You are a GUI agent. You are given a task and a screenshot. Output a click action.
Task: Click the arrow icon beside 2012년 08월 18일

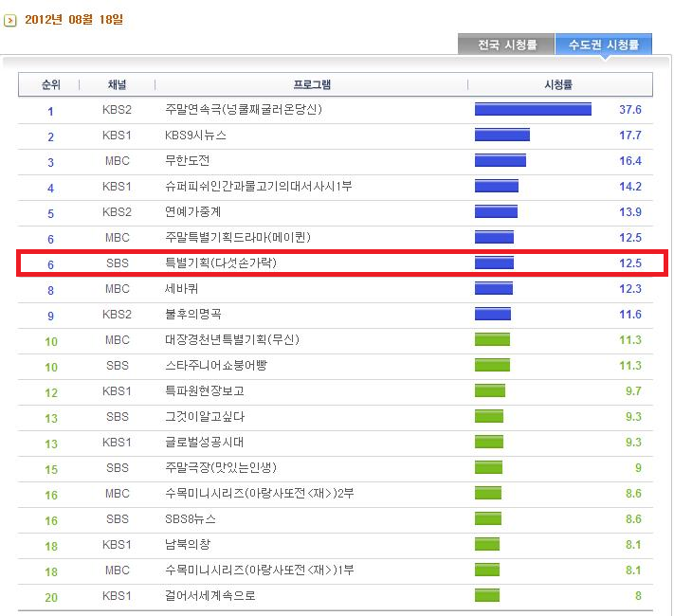(x=9, y=20)
